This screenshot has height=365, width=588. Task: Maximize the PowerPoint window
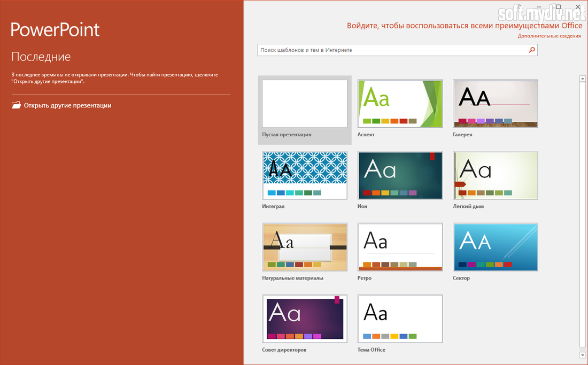(558, 6)
